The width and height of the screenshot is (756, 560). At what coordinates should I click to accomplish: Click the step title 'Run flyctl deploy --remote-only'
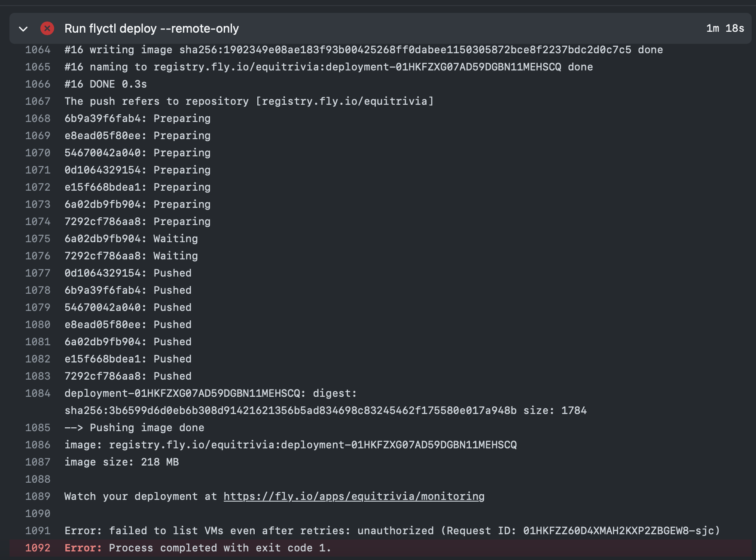pyautogui.click(x=151, y=29)
